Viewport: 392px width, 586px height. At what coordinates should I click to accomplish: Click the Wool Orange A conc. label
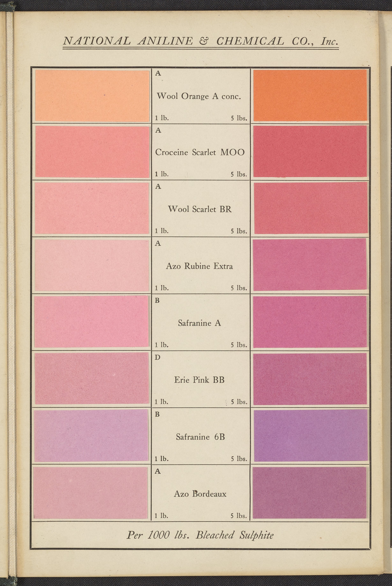pos(199,96)
